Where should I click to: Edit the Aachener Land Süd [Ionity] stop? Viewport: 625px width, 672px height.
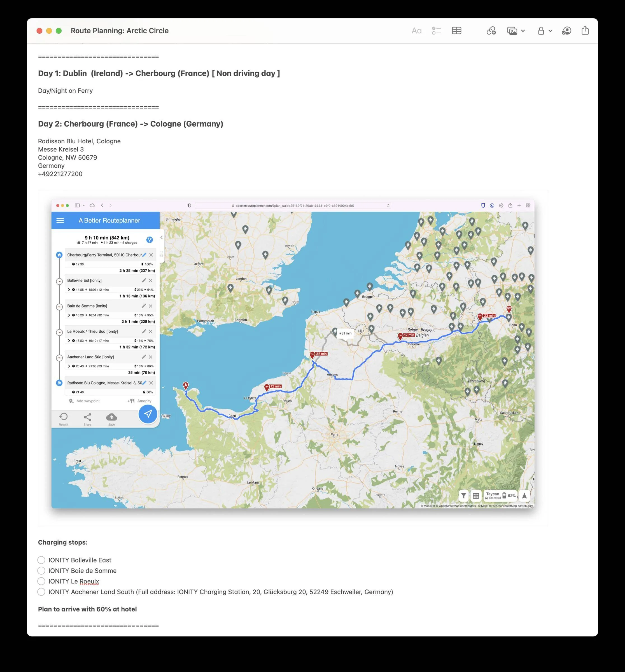click(x=144, y=357)
